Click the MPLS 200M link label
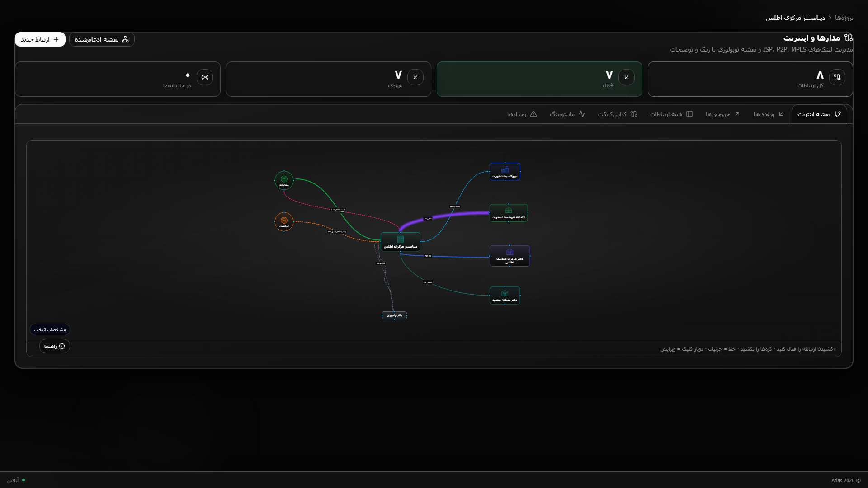 pos(455,207)
